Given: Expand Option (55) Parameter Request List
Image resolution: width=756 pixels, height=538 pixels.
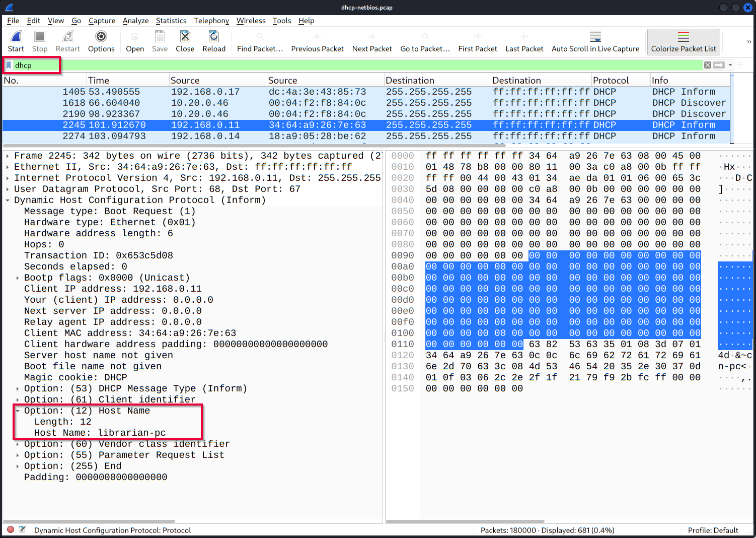Looking at the screenshot, I should coord(18,455).
